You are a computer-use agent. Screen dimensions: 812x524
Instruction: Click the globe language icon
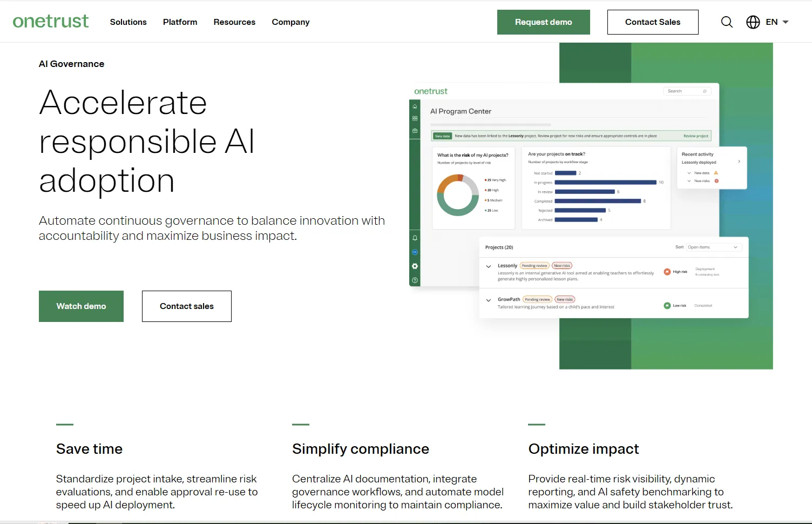pyautogui.click(x=752, y=22)
